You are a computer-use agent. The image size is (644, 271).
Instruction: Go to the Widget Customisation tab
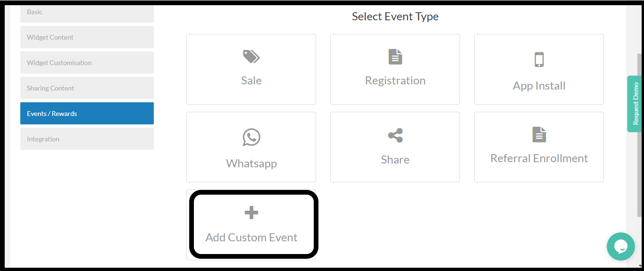click(x=87, y=63)
